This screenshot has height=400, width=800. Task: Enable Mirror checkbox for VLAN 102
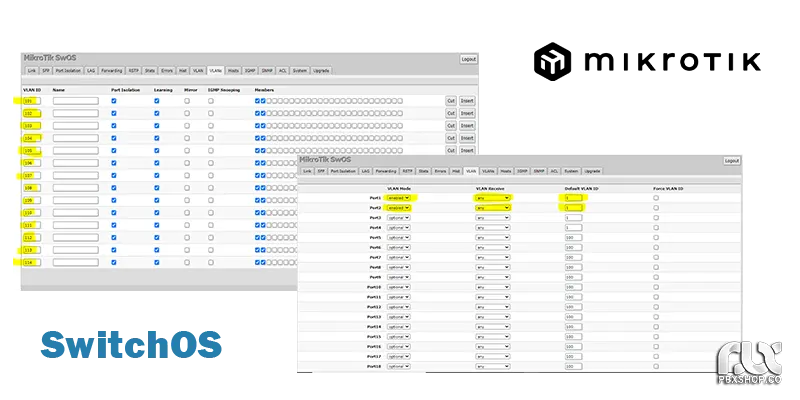point(187,114)
